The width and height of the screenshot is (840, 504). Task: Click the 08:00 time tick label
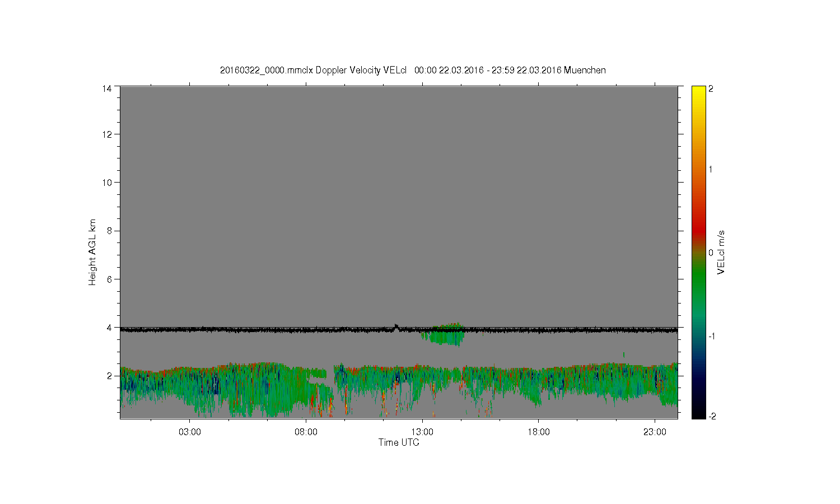coord(306,432)
